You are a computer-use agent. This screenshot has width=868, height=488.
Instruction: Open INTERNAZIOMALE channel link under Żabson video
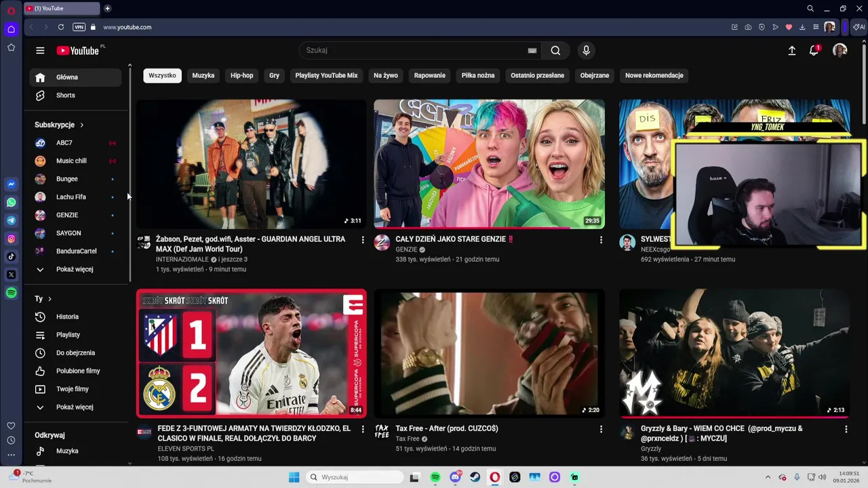[x=182, y=260]
